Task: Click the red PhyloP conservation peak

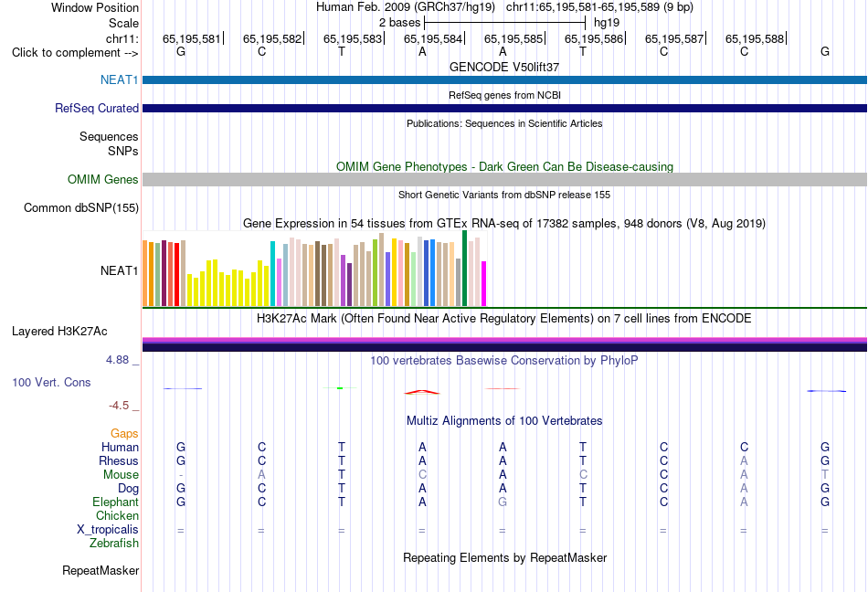Action: click(422, 392)
